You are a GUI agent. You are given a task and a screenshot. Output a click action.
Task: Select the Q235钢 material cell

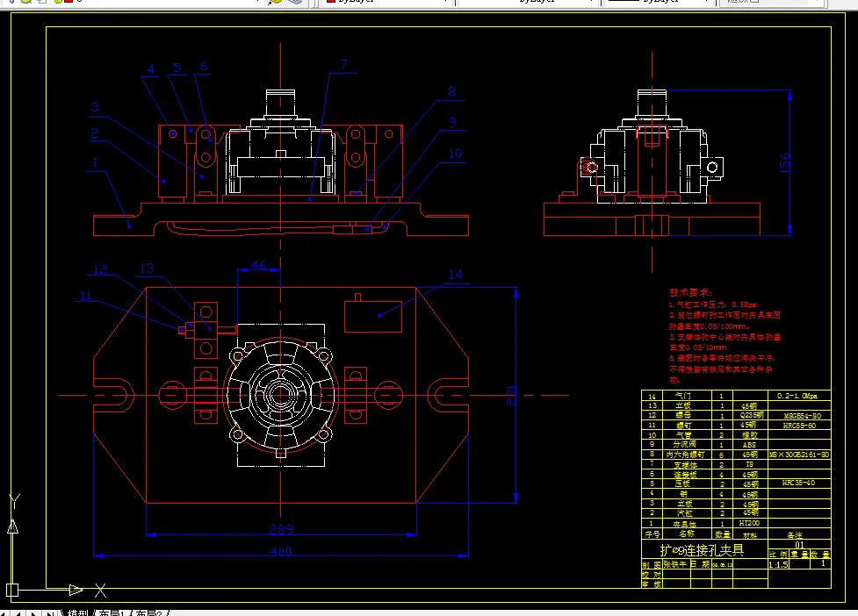[752, 415]
